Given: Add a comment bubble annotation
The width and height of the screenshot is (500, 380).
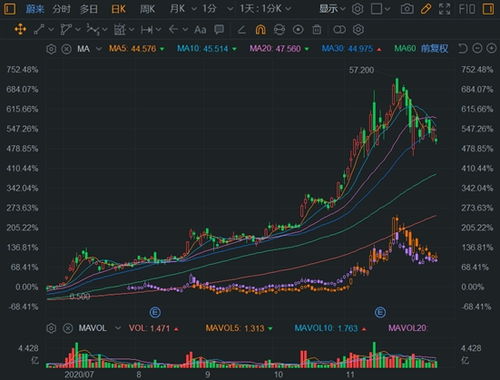Looking at the screenshot, I should click(219, 30).
